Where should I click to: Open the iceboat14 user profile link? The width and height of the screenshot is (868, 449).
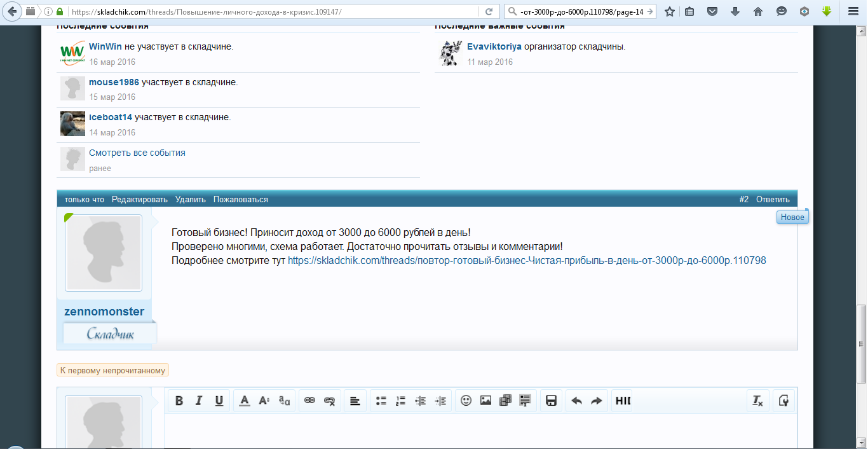[x=111, y=117]
